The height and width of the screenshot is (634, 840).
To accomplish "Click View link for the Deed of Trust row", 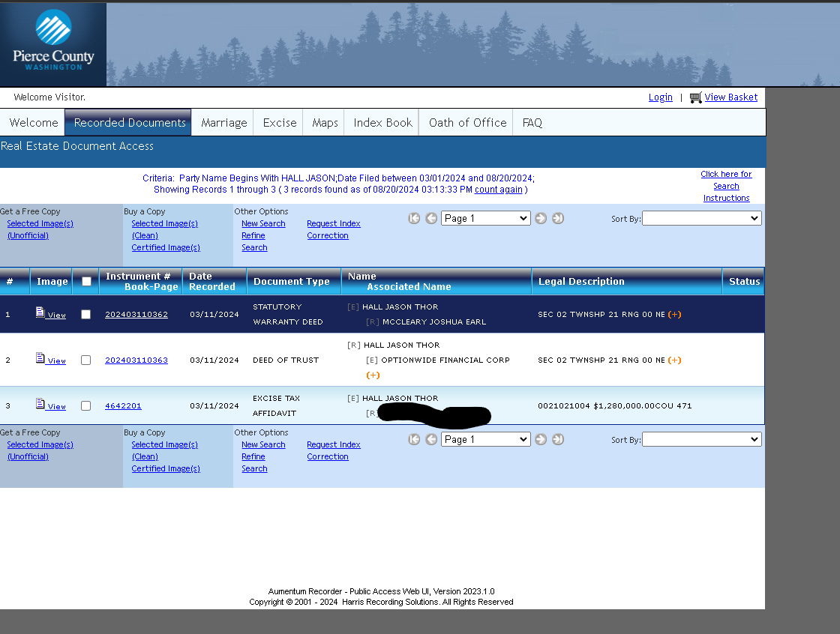I will click(56, 361).
